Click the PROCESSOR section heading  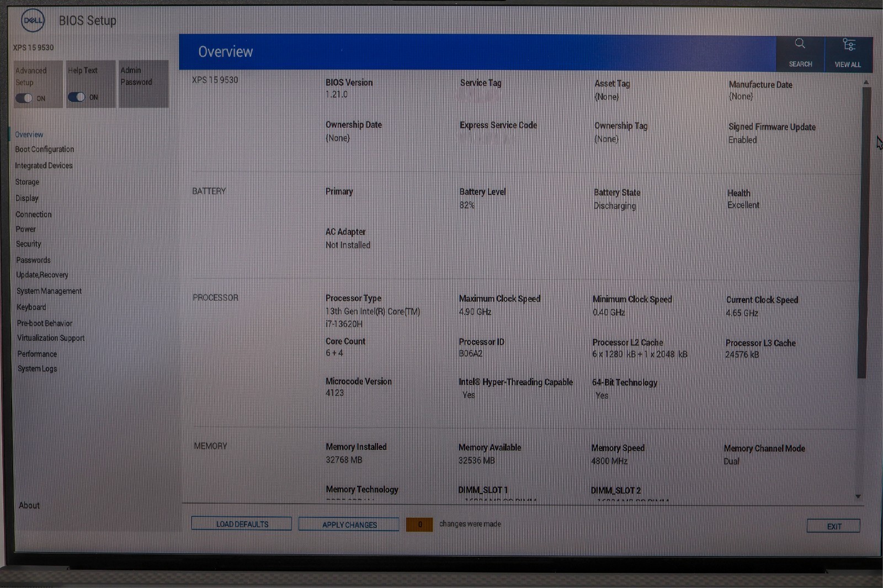click(215, 298)
